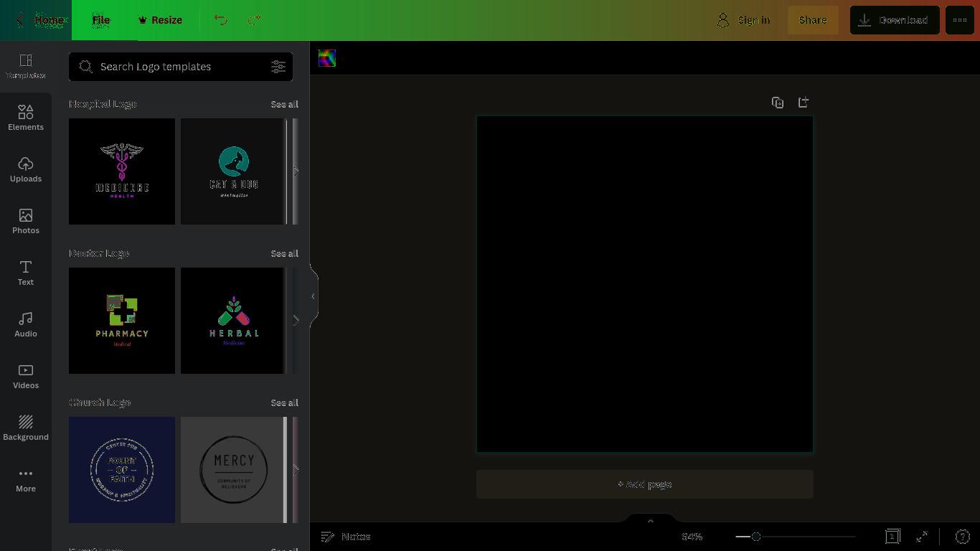Screen dimensions: 980x551
Task: Click the + Add page button
Action: click(645, 484)
